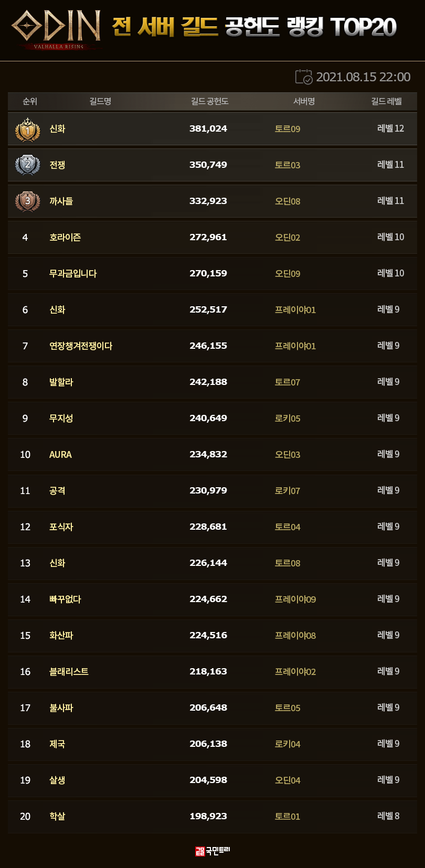Click the bronze rank 3 medal
Image resolution: width=425 pixels, height=868 pixels.
(x=28, y=201)
